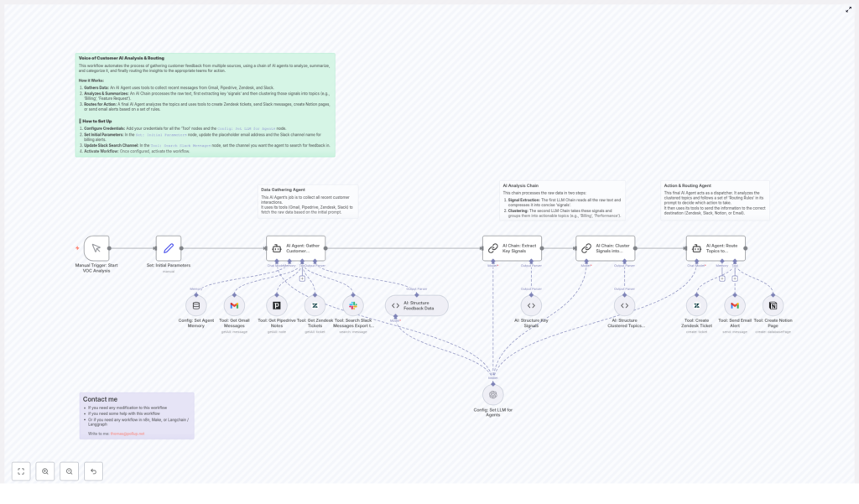Zoom in on the workflow canvas
The height and width of the screenshot is (504, 859).
(x=44, y=471)
